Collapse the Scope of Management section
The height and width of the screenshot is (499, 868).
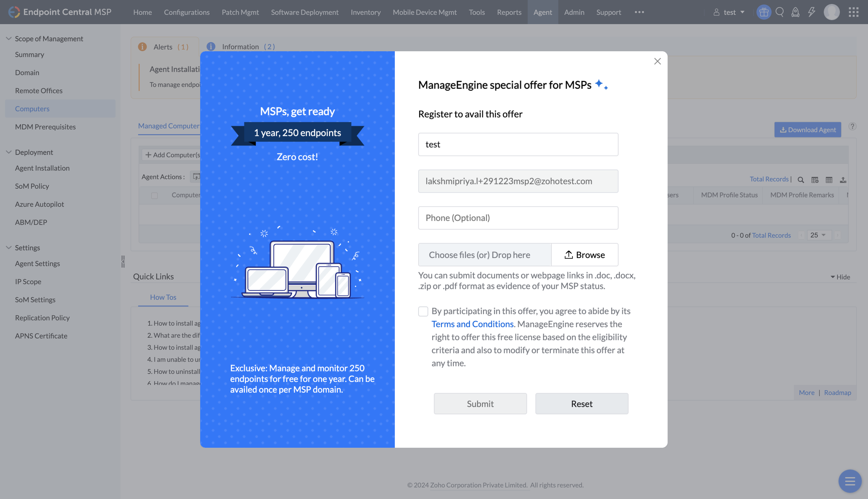9,39
